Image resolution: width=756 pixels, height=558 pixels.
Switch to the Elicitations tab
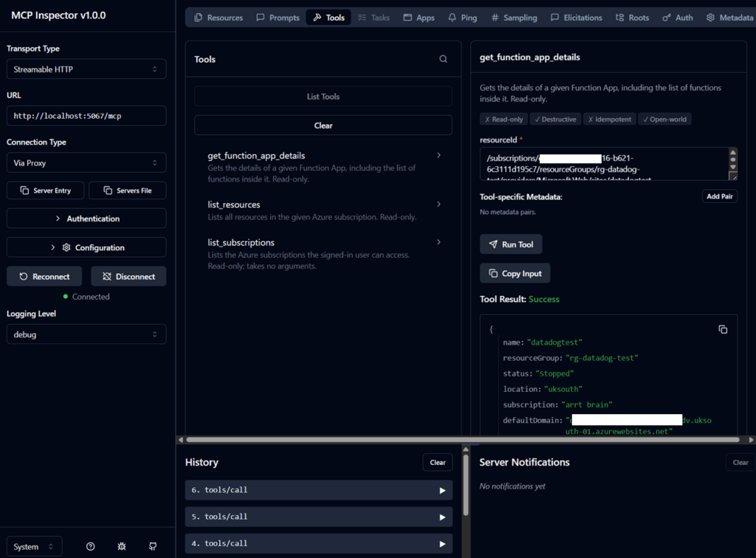(x=576, y=18)
